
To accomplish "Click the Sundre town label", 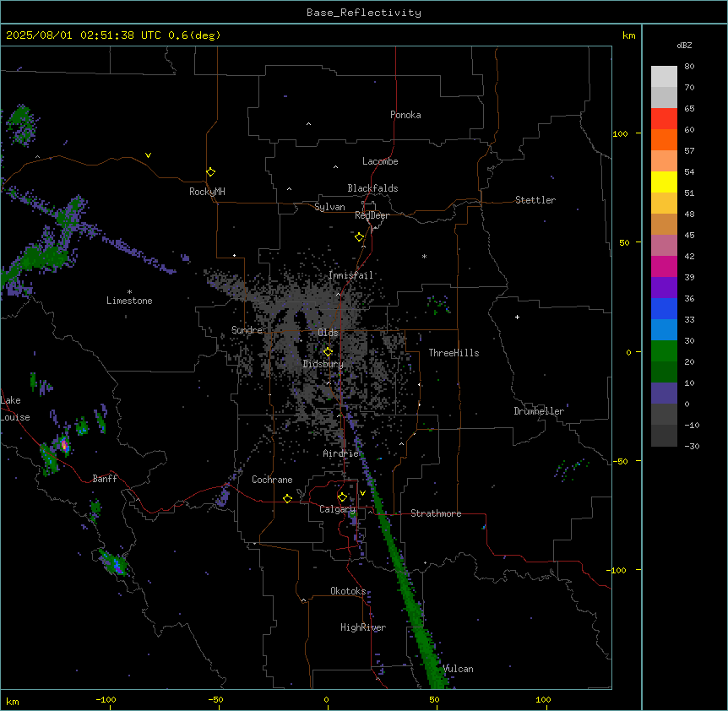I will tap(247, 330).
